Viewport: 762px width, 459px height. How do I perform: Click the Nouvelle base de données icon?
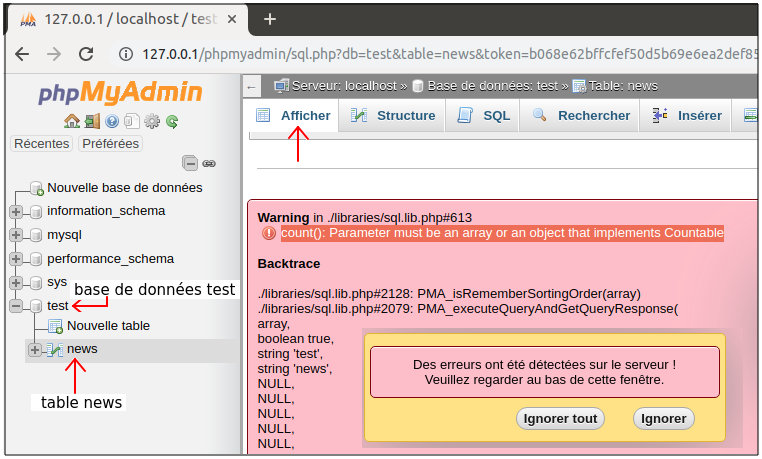[x=37, y=188]
